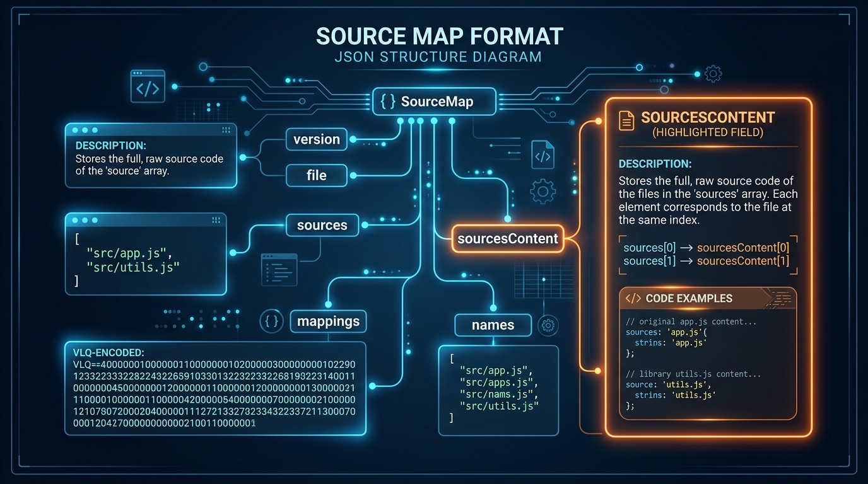Expand the mappings node
The image size is (868, 484).
pos(328,321)
